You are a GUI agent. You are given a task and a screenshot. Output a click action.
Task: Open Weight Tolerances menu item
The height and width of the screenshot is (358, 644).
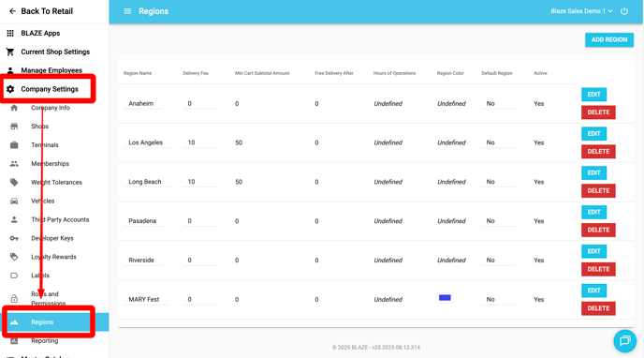[x=57, y=182]
